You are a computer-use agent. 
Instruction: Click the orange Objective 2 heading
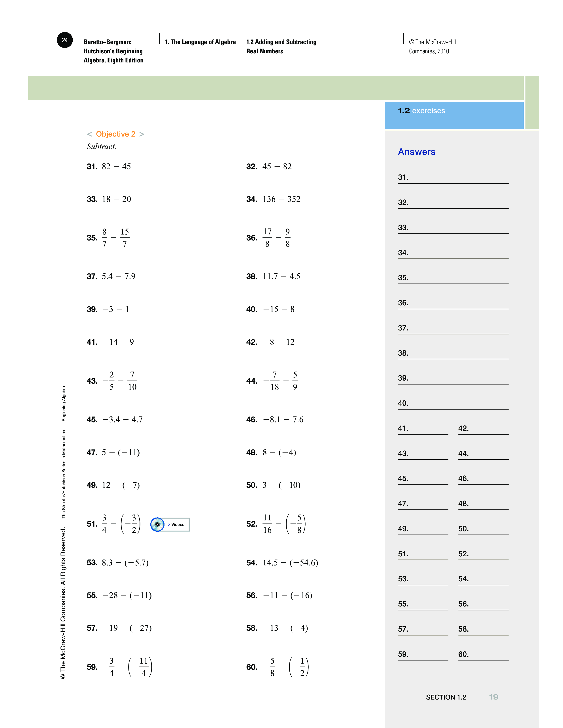(x=115, y=134)
